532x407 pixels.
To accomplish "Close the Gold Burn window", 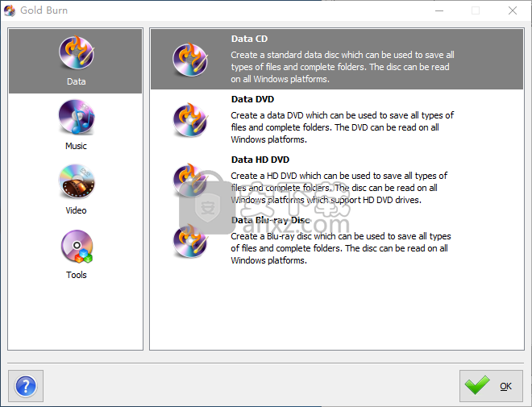I will tap(513, 10).
